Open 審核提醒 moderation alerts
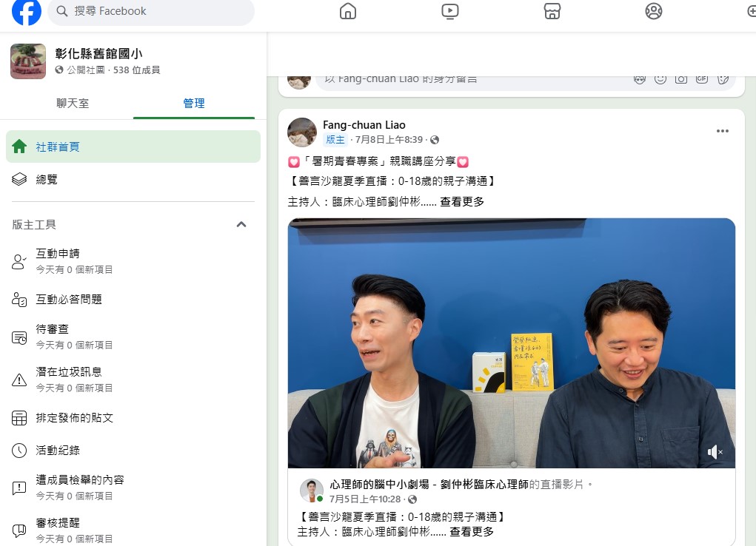This screenshot has height=546, width=756. click(133, 530)
